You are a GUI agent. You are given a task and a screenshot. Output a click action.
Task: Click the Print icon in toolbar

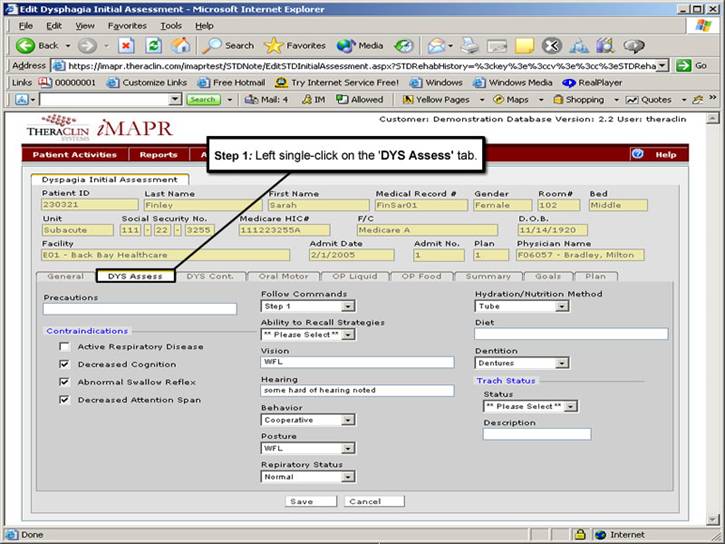[471, 45]
